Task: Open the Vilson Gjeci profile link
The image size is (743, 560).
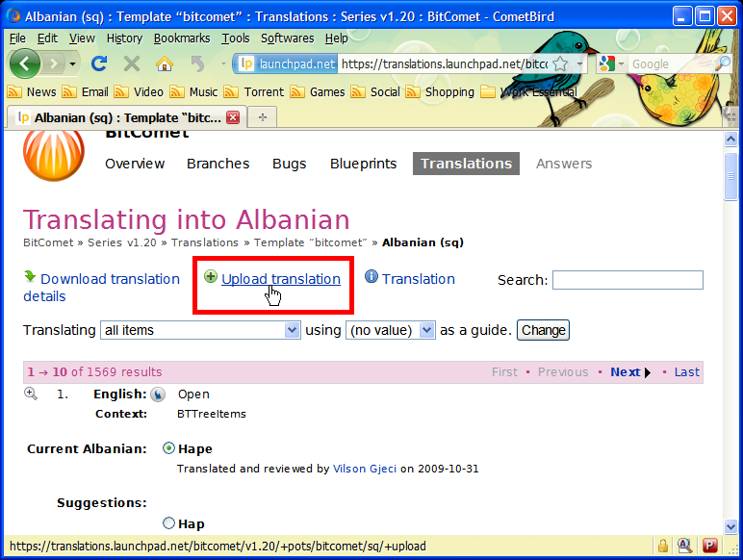Action: (x=365, y=469)
